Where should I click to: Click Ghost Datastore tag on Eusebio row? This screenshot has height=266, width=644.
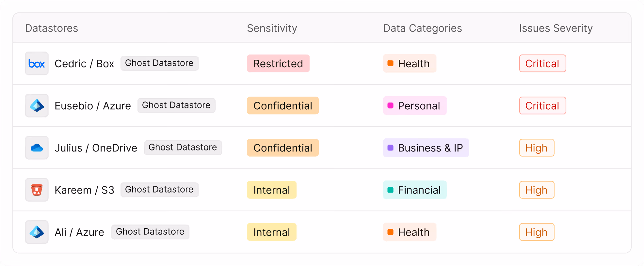[x=176, y=105]
